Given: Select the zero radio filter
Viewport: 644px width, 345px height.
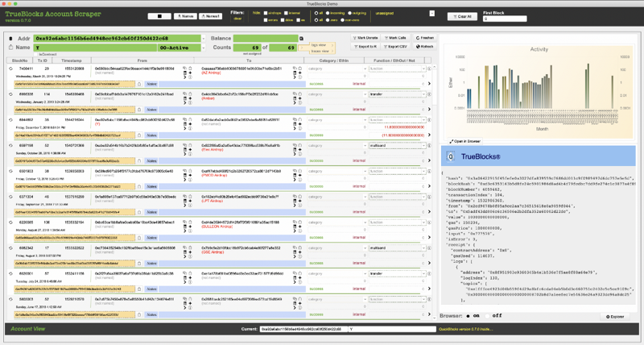Looking at the screenshot, I should [x=328, y=19].
